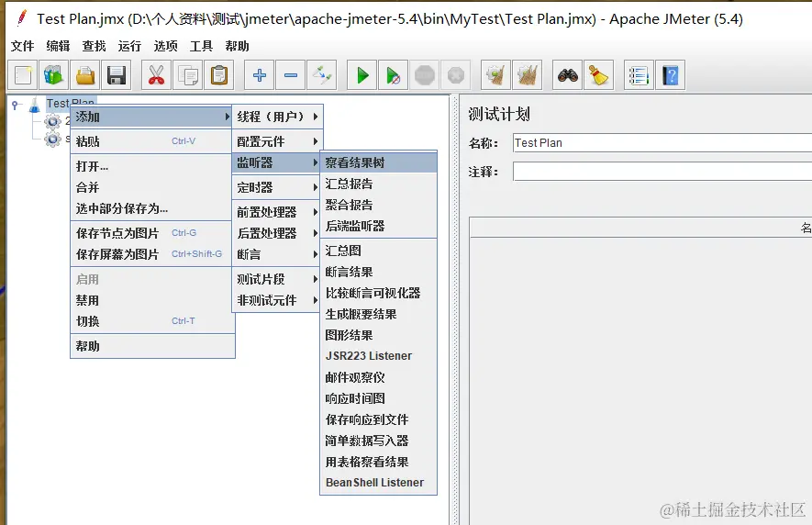Open the 工具 menu

click(x=201, y=46)
